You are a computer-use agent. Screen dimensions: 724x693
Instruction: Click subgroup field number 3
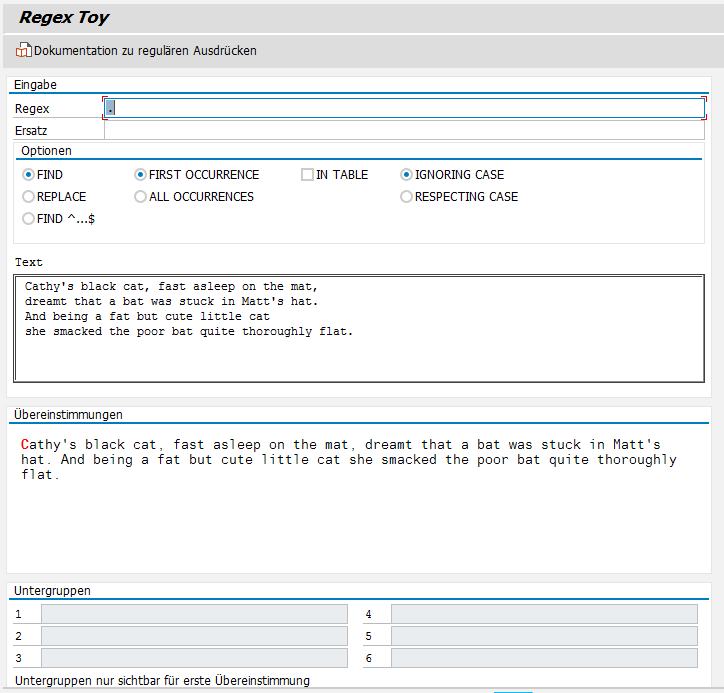pos(194,658)
